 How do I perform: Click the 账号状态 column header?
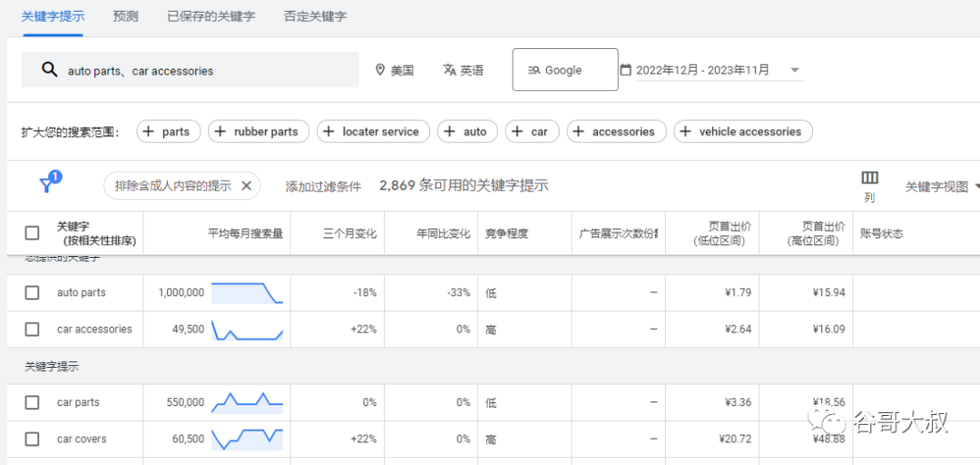(x=882, y=233)
